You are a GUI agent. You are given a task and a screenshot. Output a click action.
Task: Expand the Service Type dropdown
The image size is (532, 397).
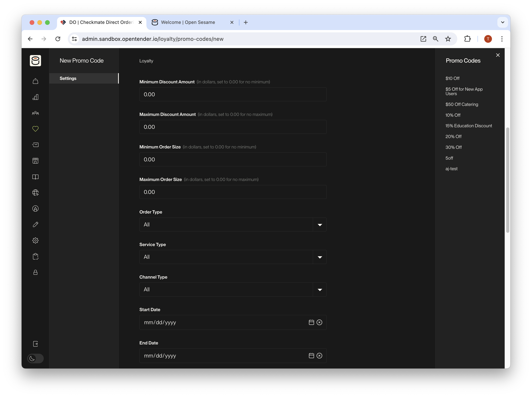point(320,257)
